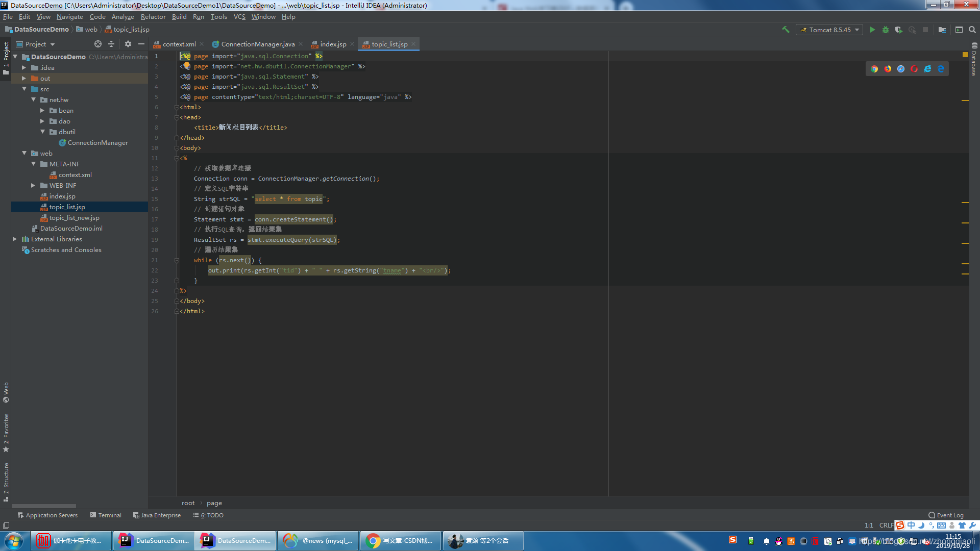This screenshot has width=980, height=551.
Task: Open Project Structure toolbar icon
Action: coord(942,30)
